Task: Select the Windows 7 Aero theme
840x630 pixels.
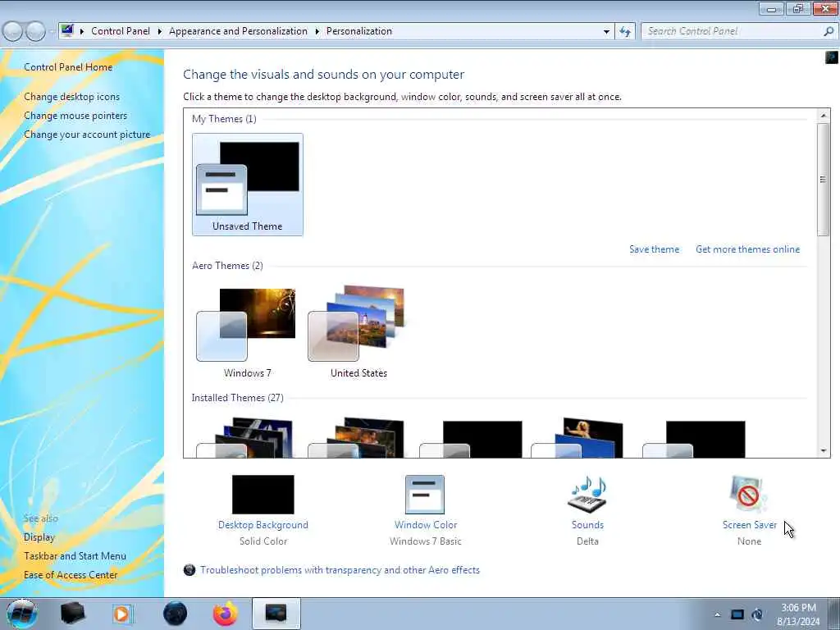Action: click(x=248, y=332)
